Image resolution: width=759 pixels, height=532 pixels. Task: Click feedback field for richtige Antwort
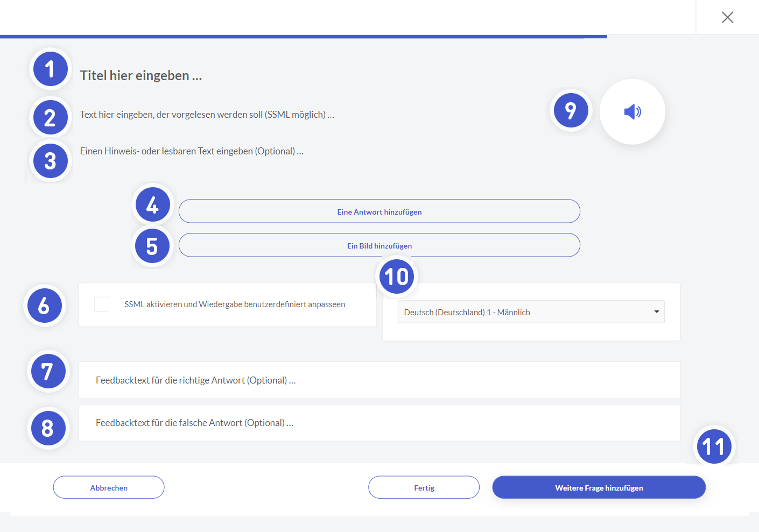379,380
